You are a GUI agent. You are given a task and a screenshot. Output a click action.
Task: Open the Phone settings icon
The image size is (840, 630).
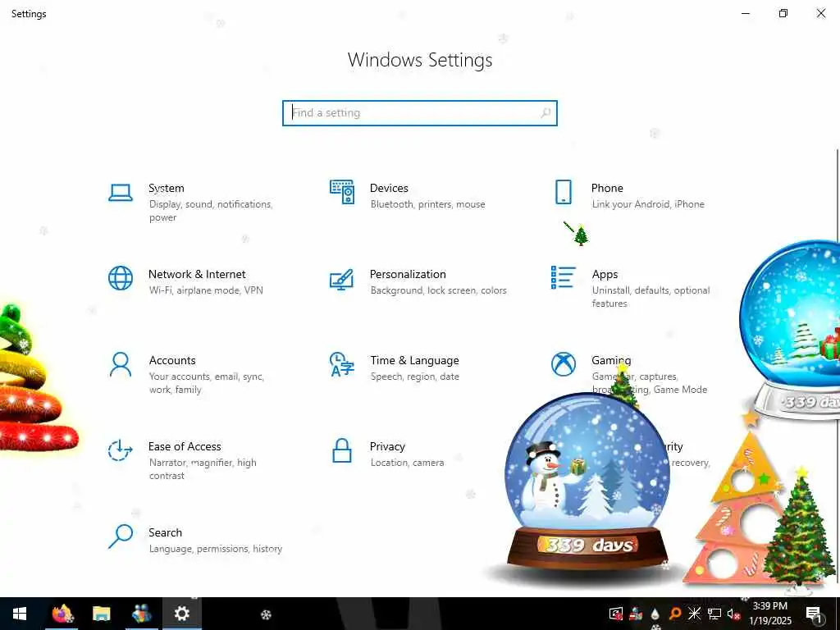click(563, 192)
